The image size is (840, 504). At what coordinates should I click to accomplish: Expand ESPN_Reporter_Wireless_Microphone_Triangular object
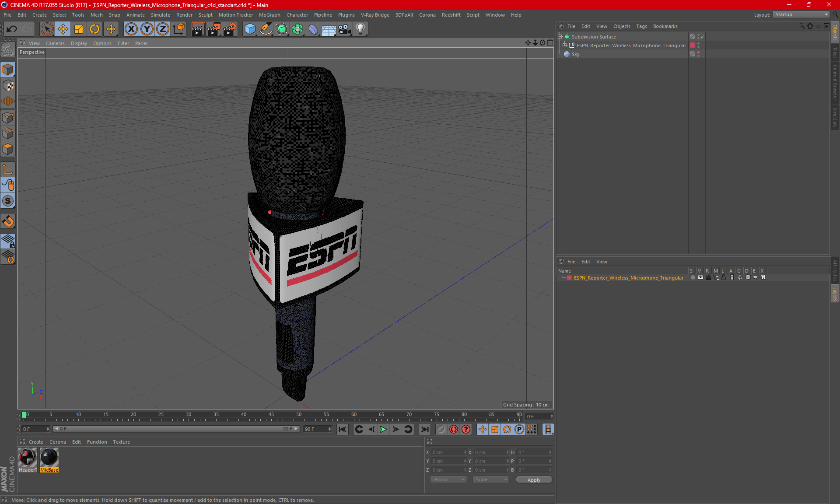coord(565,45)
